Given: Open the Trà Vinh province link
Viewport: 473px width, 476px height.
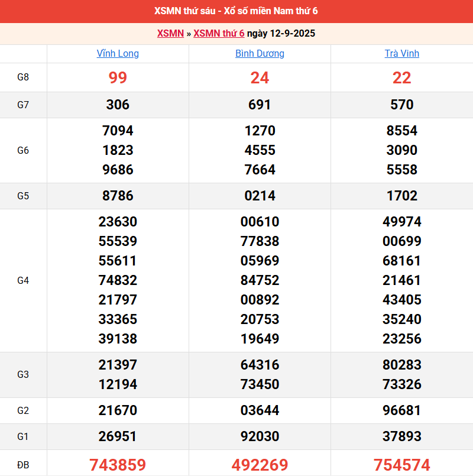Looking at the screenshot, I should click(402, 53).
